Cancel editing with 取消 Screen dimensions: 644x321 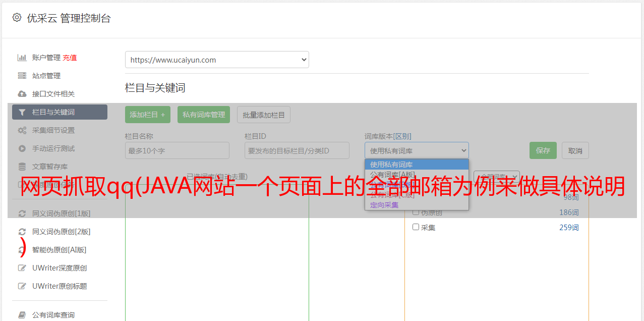(575, 150)
